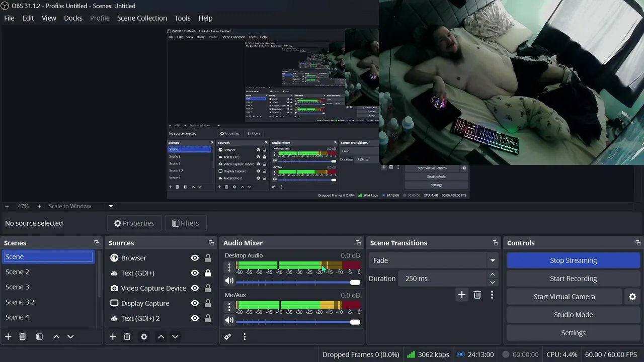Open the Tools menu

tap(183, 18)
